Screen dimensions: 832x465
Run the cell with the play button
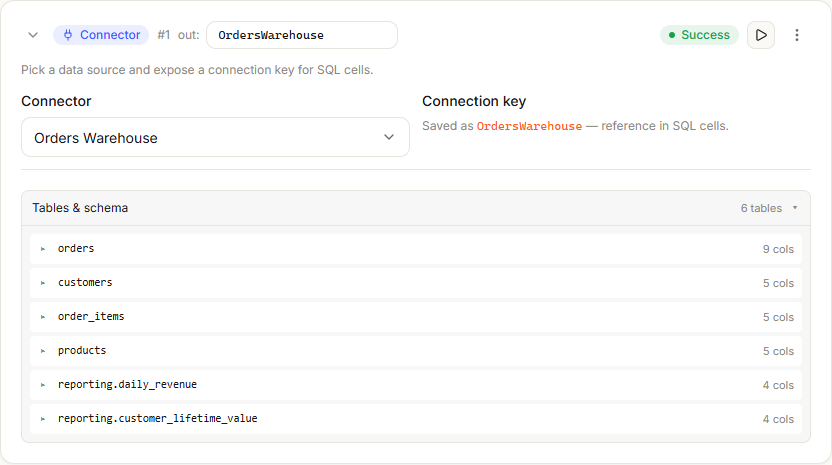click(x=761, y=35)
